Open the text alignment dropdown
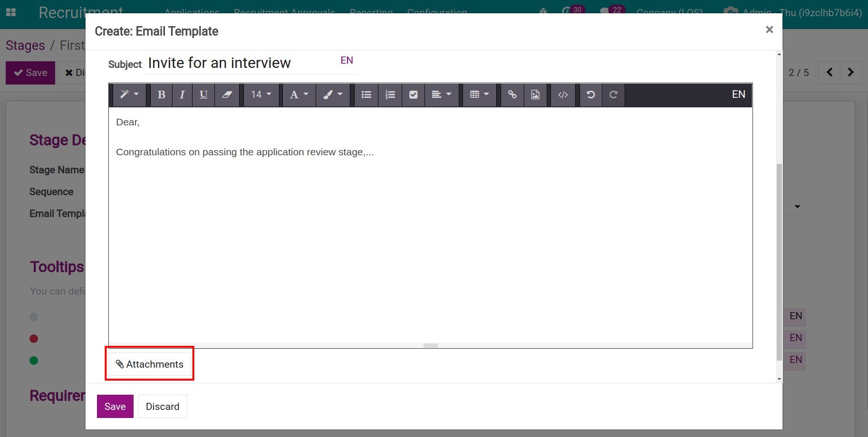The image size is (868, 437). pyautogui.click(x=441, y=95)
